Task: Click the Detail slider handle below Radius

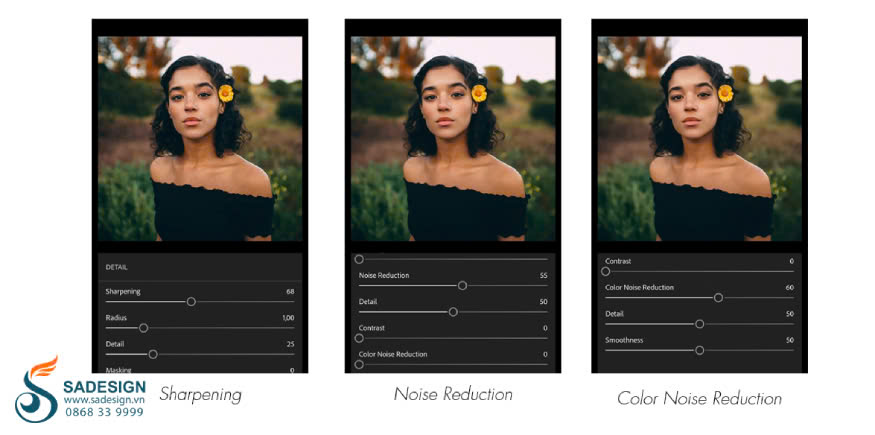Action: 153,354
